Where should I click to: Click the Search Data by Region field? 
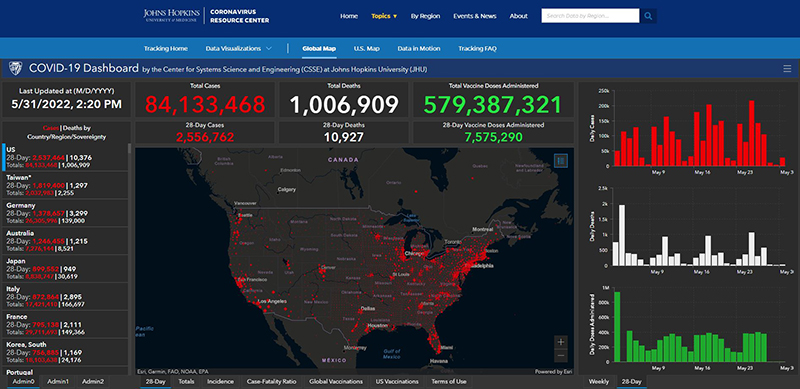pos(590,16)
